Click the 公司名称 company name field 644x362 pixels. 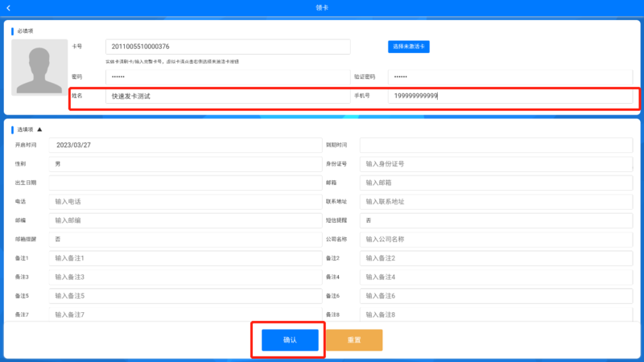point(496,239)
